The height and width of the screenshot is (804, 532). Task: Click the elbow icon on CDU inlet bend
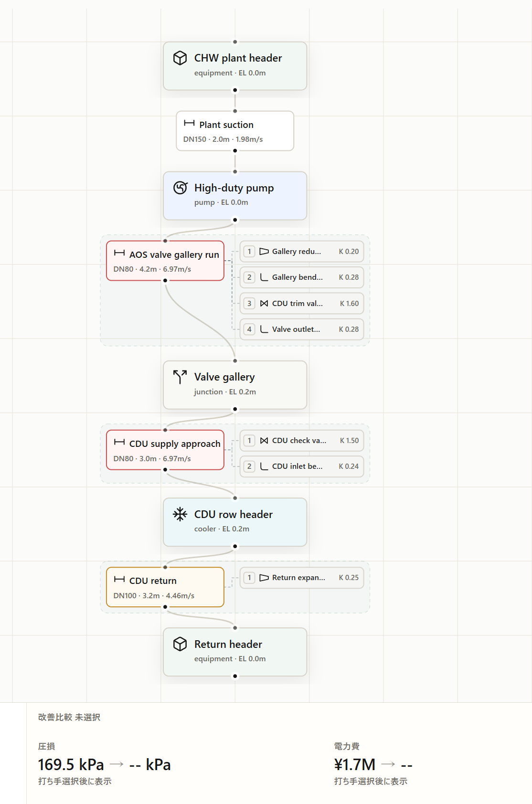(264, 466)
